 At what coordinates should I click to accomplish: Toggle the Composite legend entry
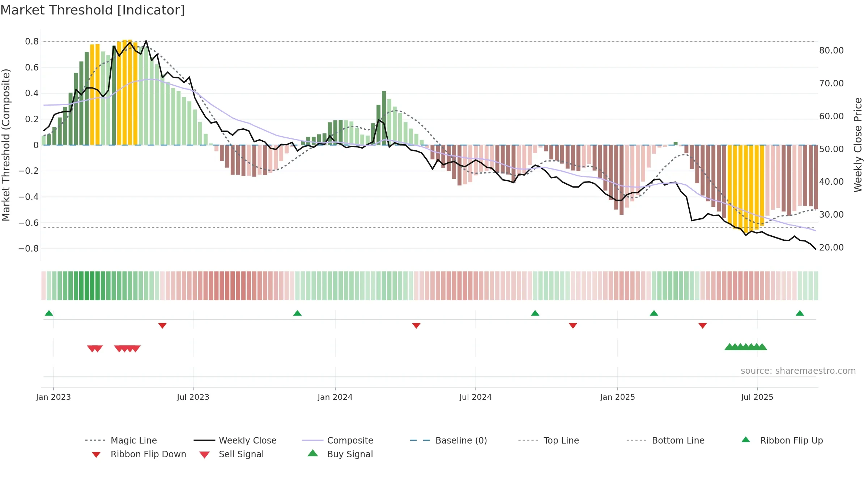[337, 440]
